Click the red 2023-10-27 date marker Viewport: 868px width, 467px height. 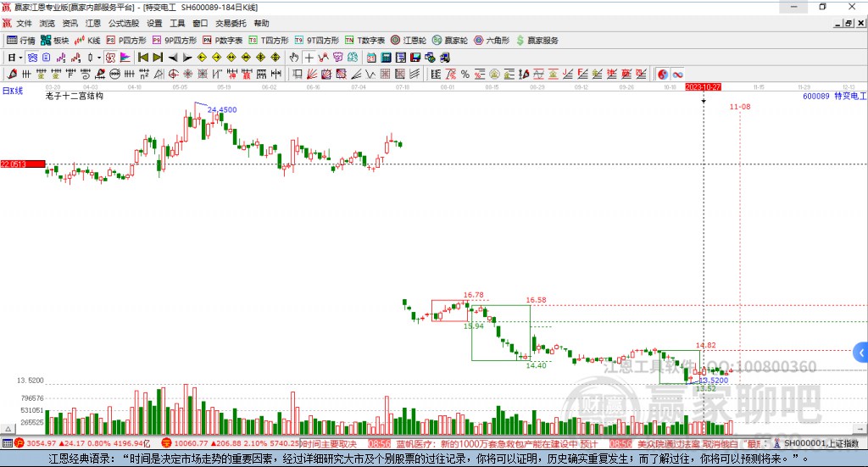[703, 86]
